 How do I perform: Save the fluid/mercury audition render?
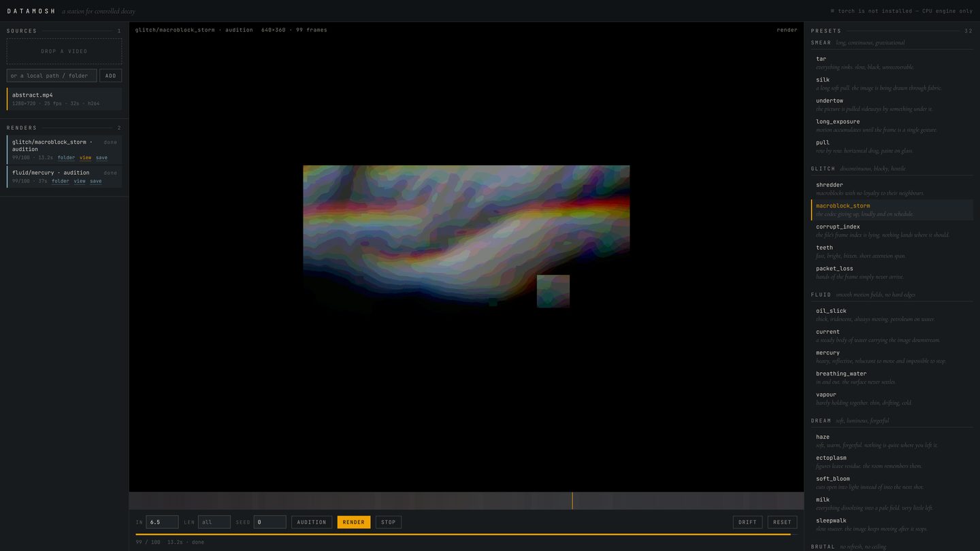coord(96,182)
